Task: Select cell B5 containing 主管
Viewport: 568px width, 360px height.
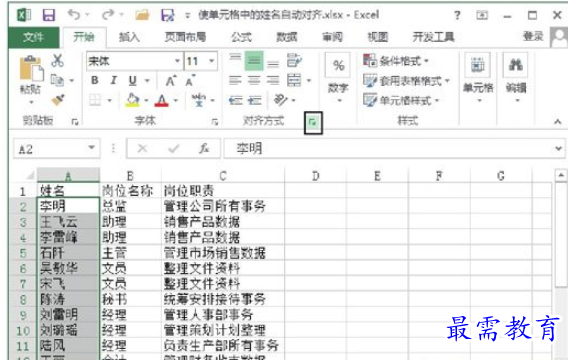Action: (130, 253)
